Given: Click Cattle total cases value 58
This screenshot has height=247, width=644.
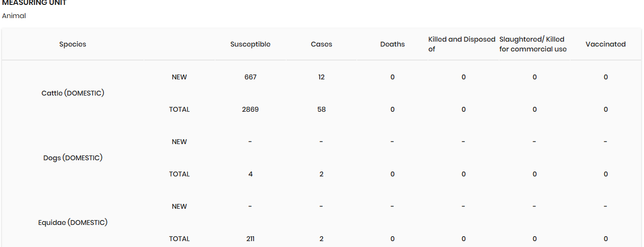Looking at the screenshot, I should coord(321,109).
